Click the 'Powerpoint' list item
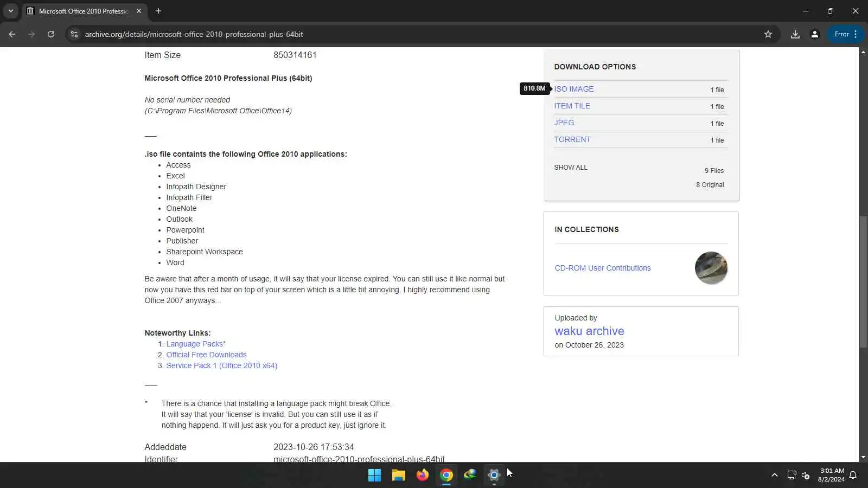Image resolution: width=868 pixels, height=488 pixels. coord(185,230)
